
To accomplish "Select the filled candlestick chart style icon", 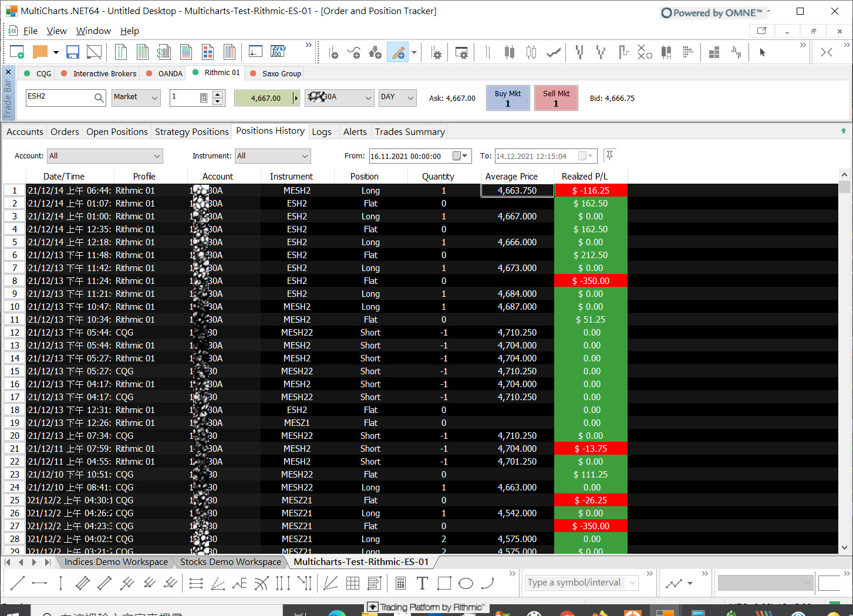I will pos(509,53).
